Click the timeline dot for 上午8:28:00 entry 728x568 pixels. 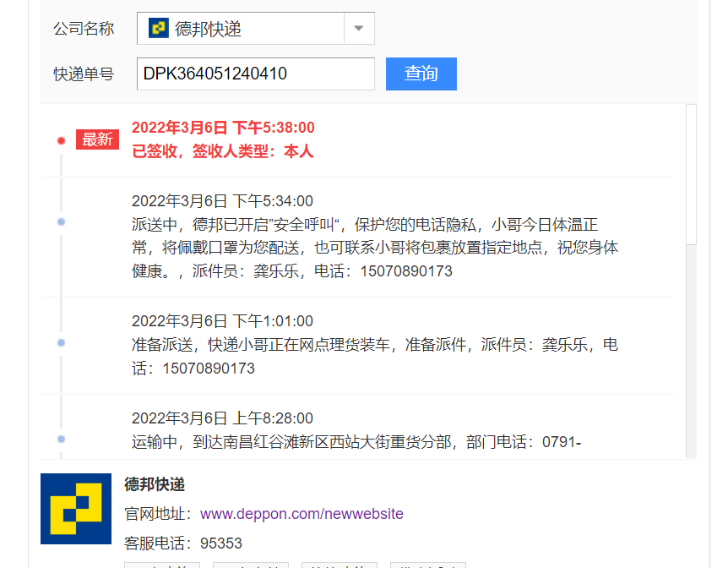point(61,439)
